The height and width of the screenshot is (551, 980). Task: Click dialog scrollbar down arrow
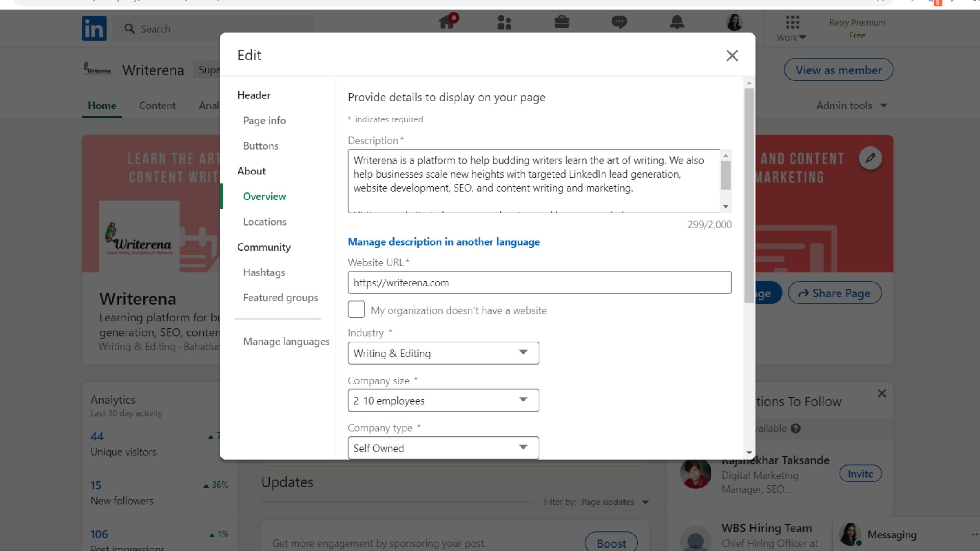coord(749,453)
